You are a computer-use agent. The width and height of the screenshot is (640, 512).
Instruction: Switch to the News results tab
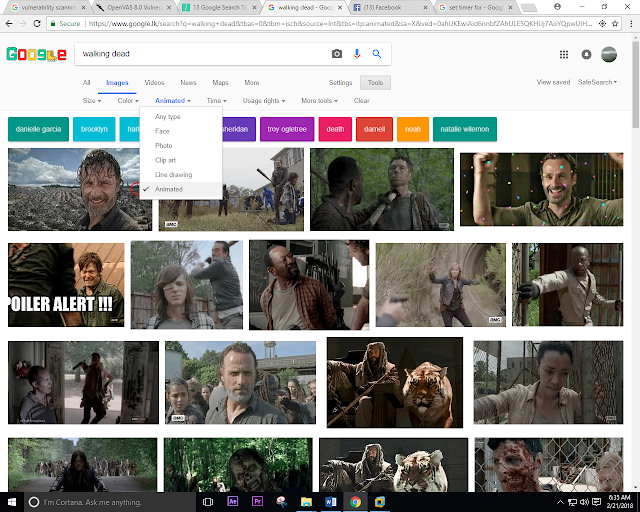(x=188, y=82)
